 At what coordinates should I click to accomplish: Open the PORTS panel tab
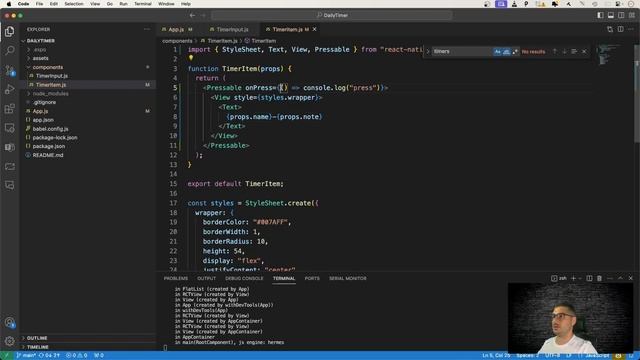(x=312, y=278)
